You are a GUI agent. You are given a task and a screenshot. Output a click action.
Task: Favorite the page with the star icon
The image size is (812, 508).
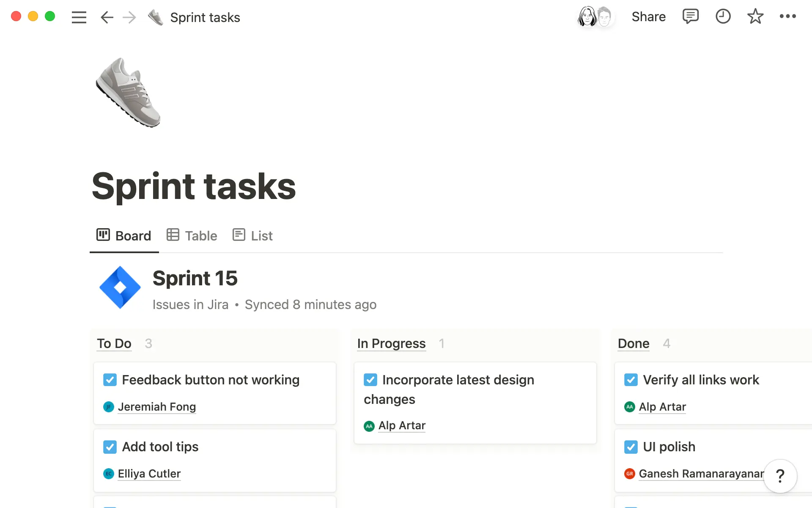pyautogui.click(x=755, y=17)
